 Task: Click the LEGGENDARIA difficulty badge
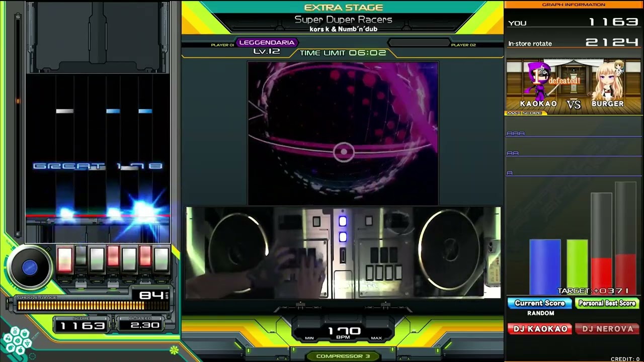pyautogui.click(x=267, y=43)
